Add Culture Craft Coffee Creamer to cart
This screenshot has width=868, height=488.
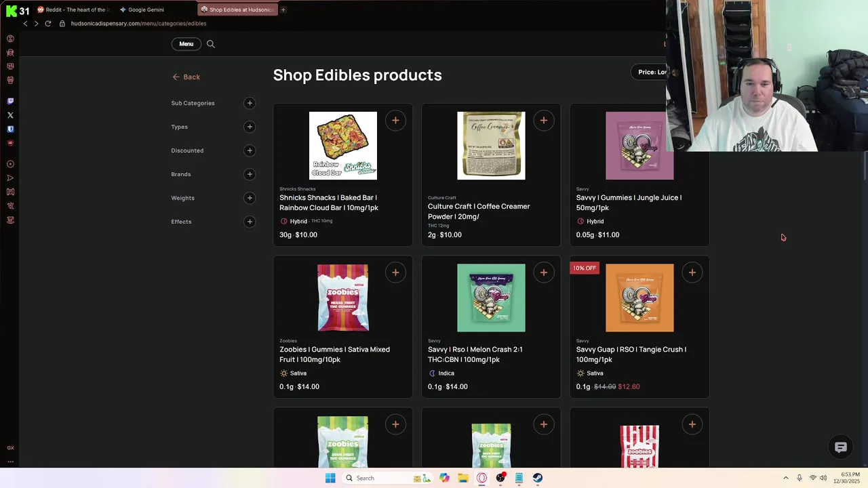point(544,121)
